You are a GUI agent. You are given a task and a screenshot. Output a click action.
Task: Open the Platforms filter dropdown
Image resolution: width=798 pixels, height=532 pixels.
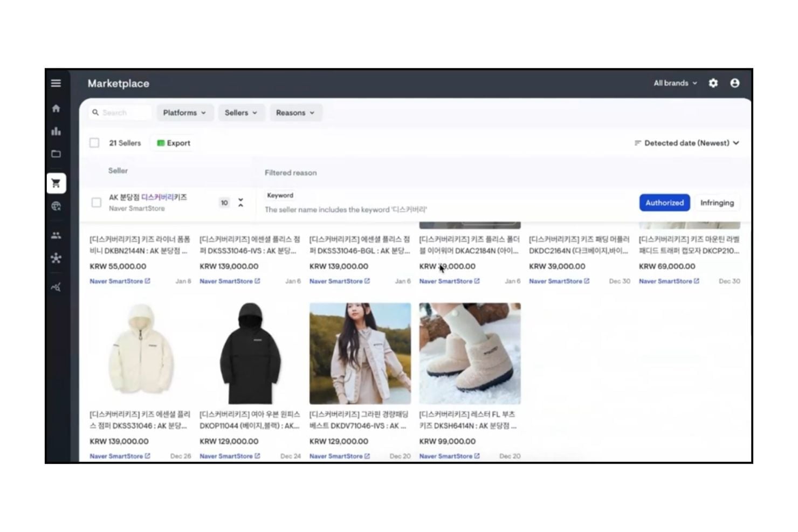pos(184,113)
